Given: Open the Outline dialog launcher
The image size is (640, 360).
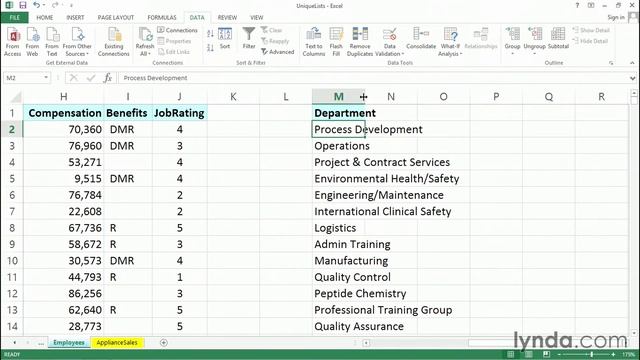Looking at the screenshot, I should click(x=611, y=63).
